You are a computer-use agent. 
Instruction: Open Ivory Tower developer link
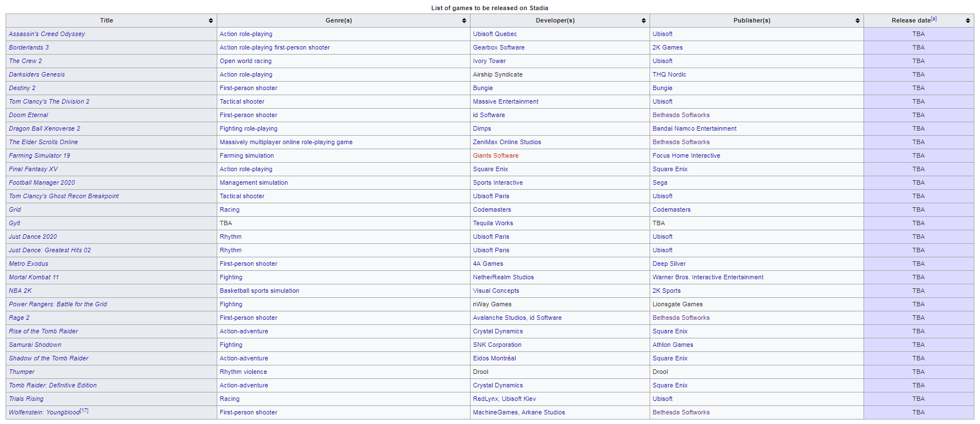(489, 61)
